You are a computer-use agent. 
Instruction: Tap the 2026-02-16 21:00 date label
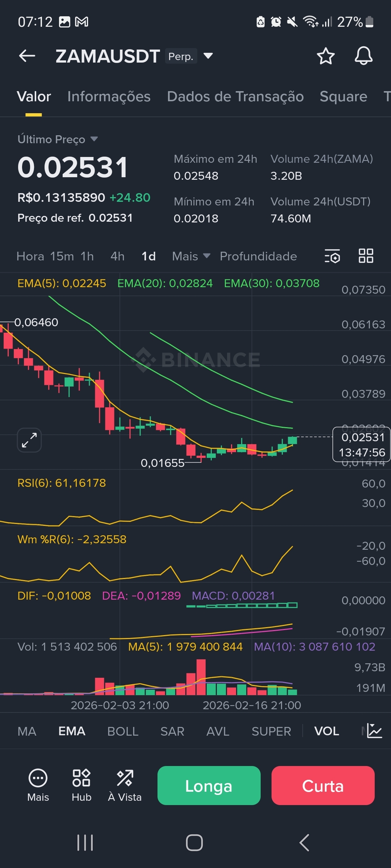click(252, 705)
